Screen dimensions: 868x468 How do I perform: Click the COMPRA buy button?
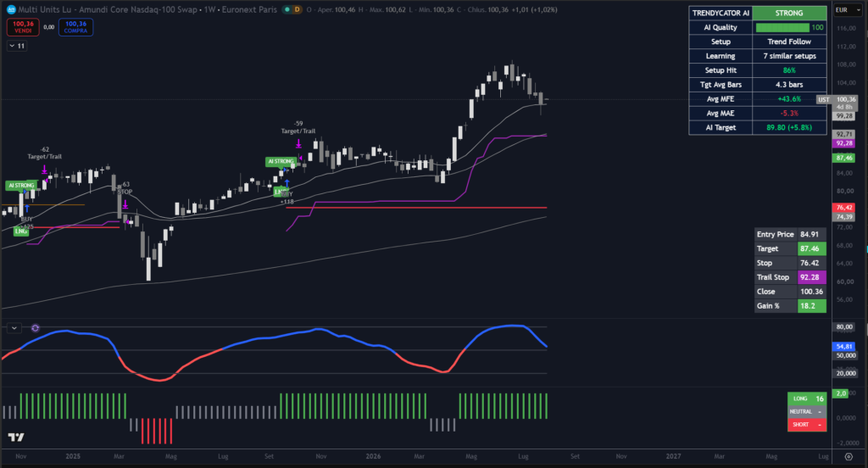75,27
